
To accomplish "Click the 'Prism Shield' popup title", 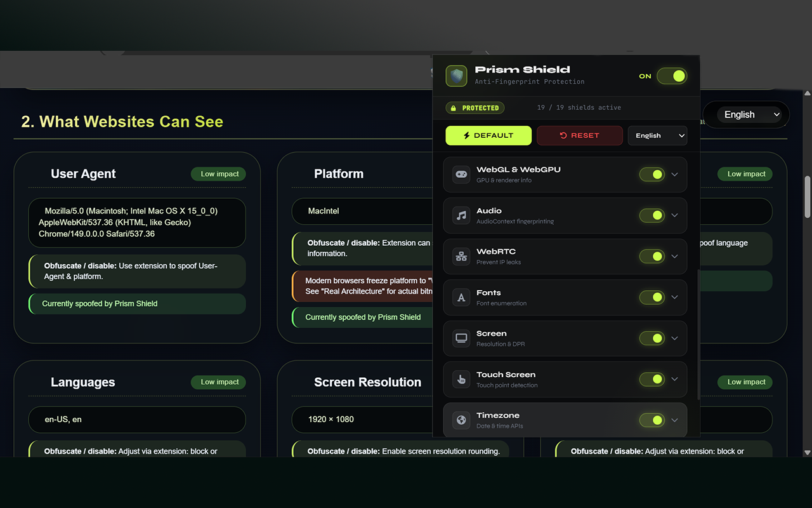I will pyautogui.click(x=523, y=70).
